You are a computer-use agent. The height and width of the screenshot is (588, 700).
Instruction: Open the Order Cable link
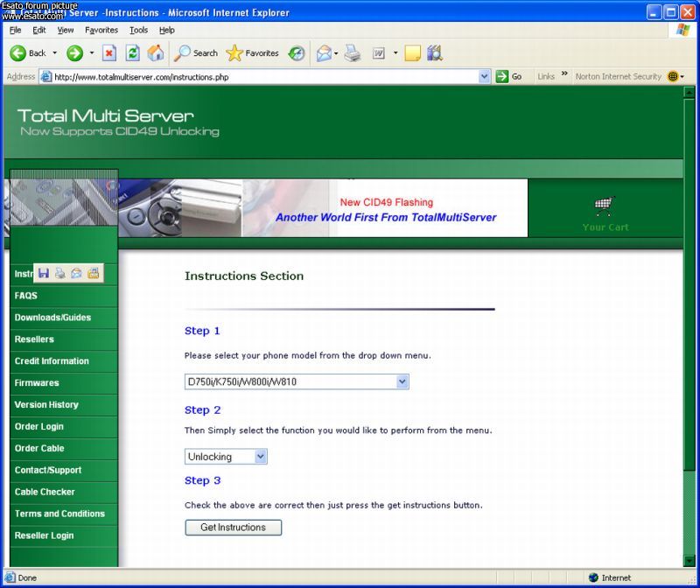point(39,448)
